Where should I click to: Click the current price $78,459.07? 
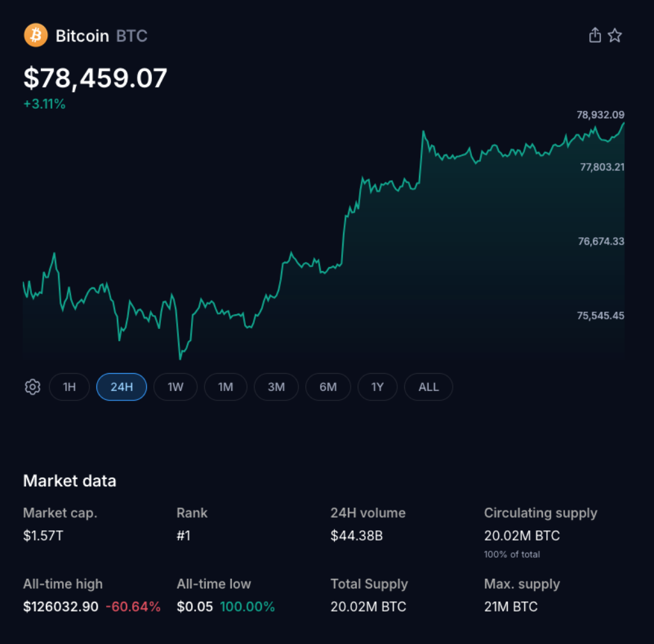click(95, 78)
